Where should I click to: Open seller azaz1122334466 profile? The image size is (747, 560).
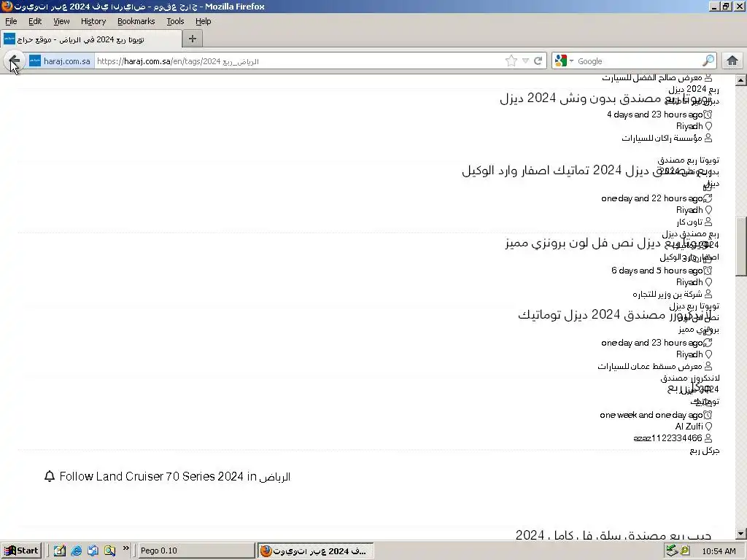click(667, 438)
